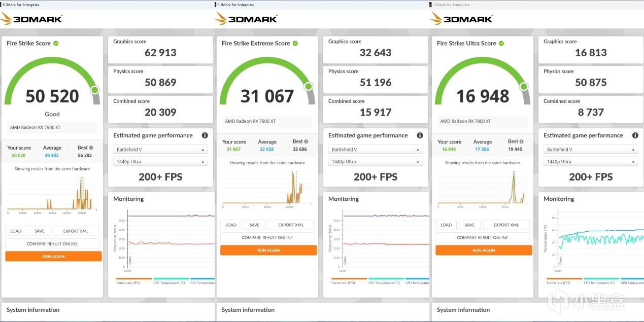
Task: Click Frame rate legend bar in Ultra monitoring
Action: click(x=564, y=278)
